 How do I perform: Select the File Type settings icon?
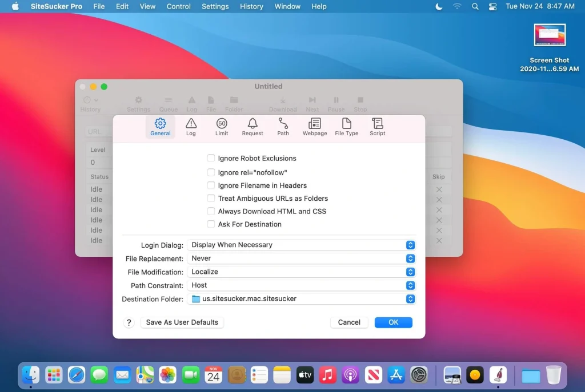346,127
